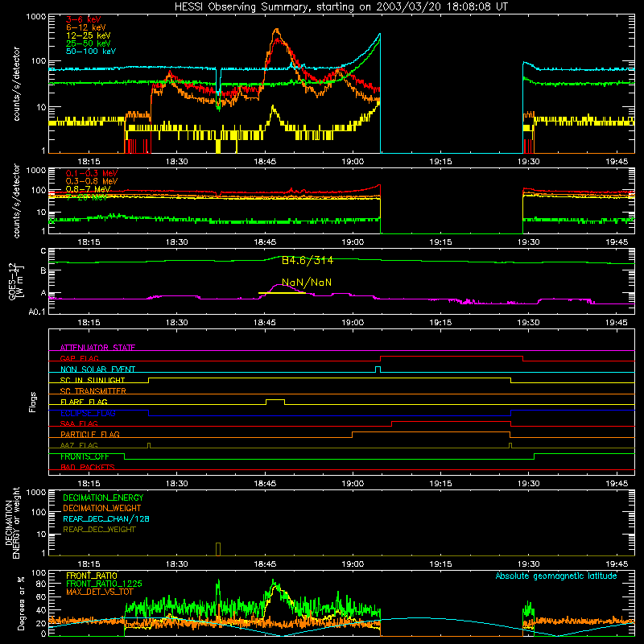
Task: Select the green 7-20 MeV legend label
Action: coord(87,197)
